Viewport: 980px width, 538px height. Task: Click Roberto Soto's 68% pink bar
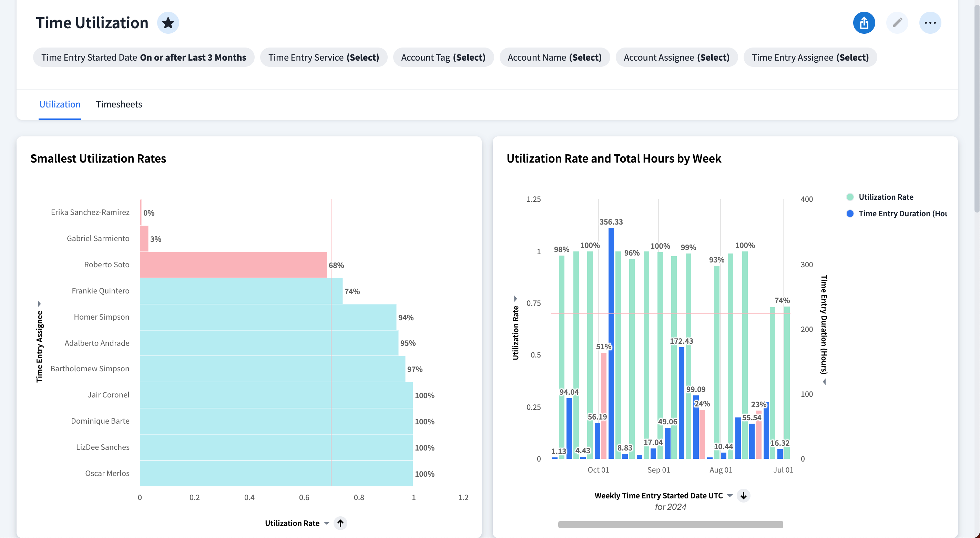[x=233, y=265]
